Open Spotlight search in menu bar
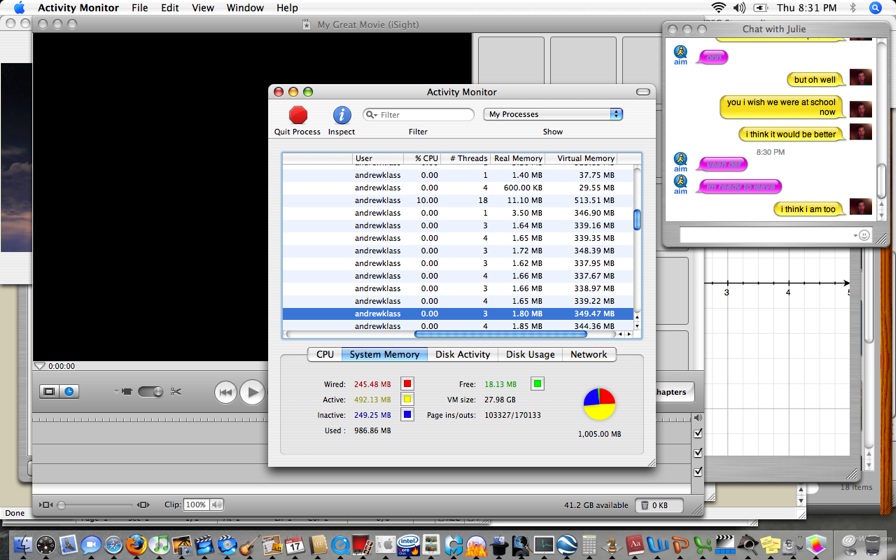 click(x=875, y=7)
